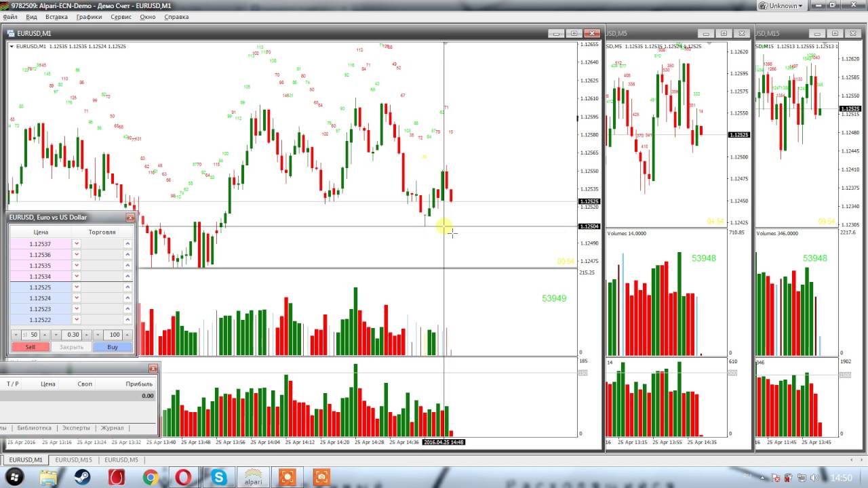Decrease the value 100 in trade panel
The image size is (868, 488).
(x=98, y=335)
